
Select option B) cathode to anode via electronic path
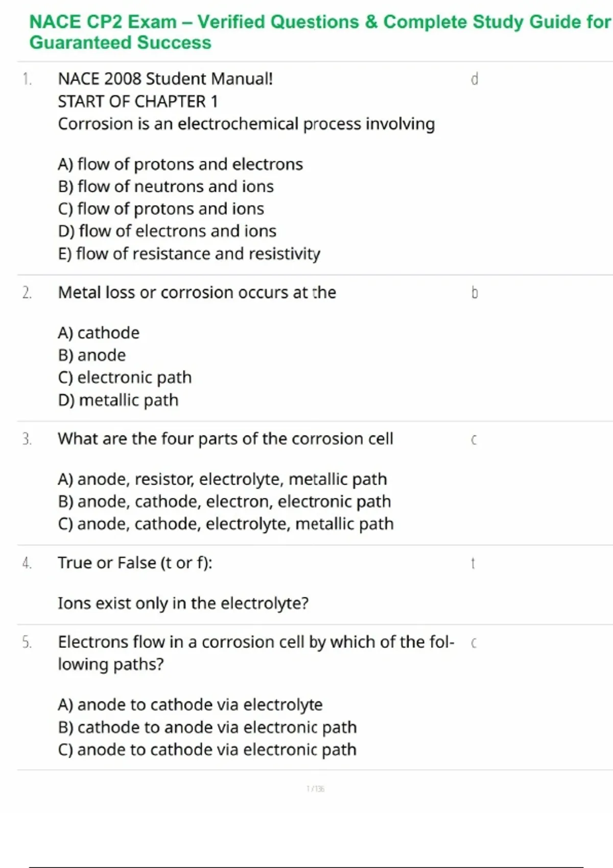point(207,727)
